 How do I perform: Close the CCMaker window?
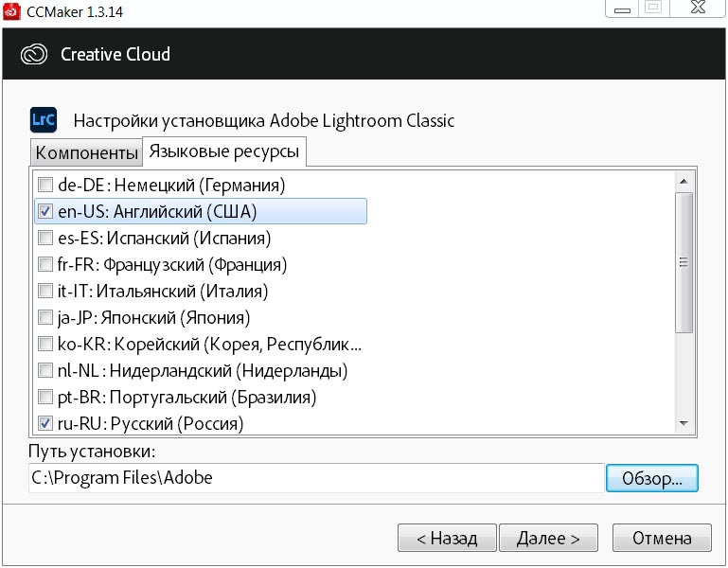tap(698, 8)
